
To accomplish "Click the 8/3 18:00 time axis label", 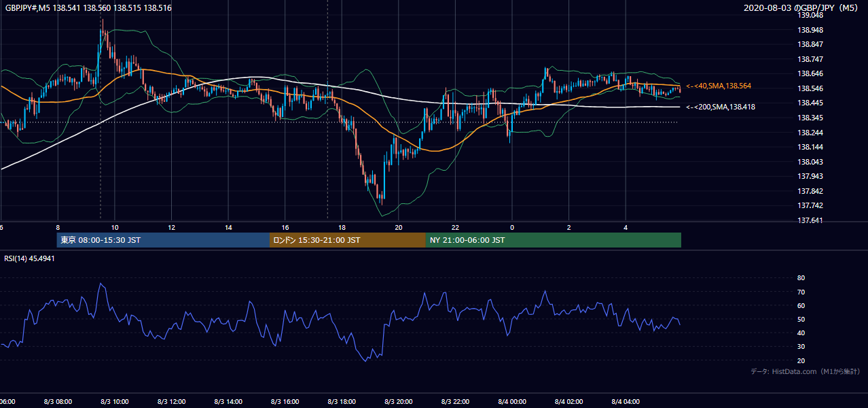I will [x=342, y=402].
